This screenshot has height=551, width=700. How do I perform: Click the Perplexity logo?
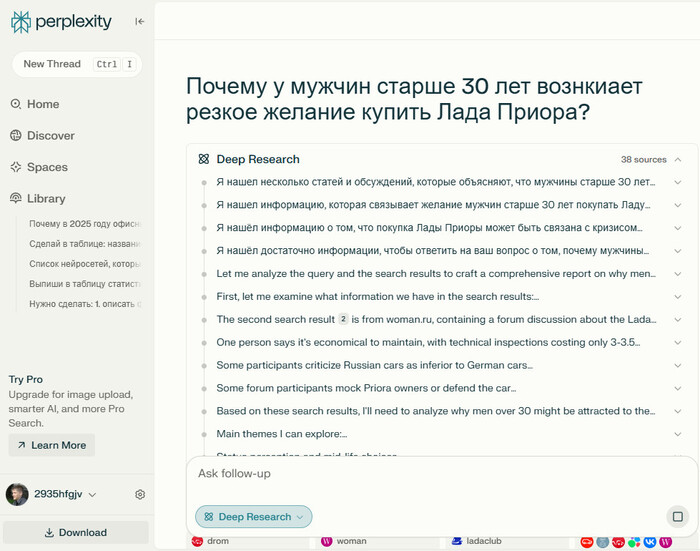tap(61, 21)
